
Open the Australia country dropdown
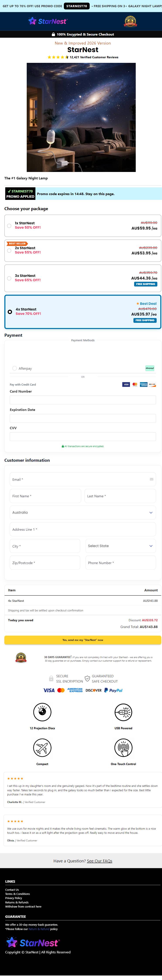[x=82, y=512]
